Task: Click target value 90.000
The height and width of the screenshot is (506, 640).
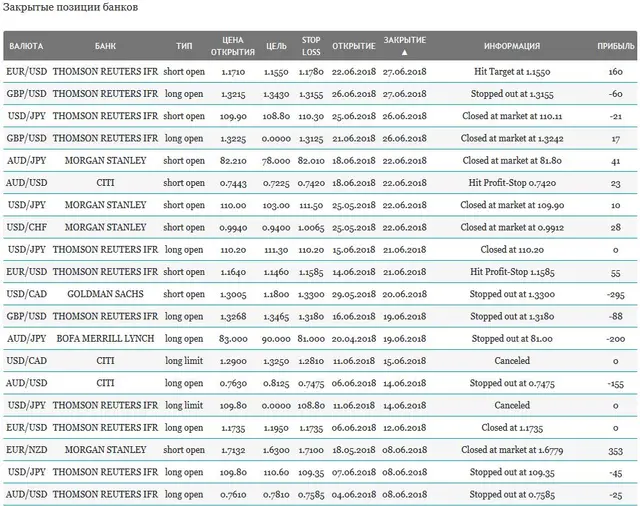Action: (x=276, y=339)
